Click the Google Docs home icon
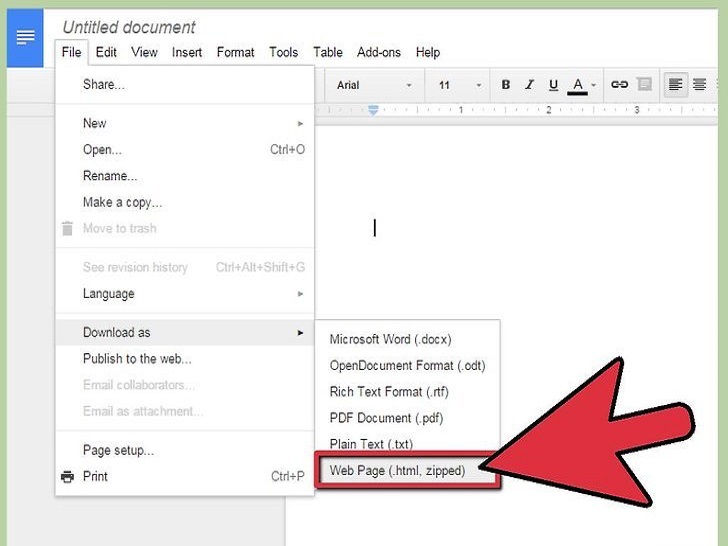This screenshot has height=546, width=728. coord(25,37)
